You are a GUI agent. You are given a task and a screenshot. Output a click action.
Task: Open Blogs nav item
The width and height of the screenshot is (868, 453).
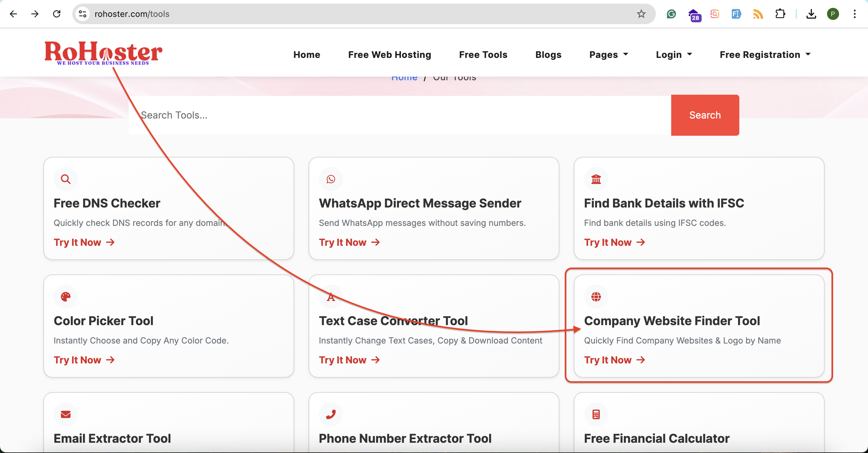click(x=548, y=55)
